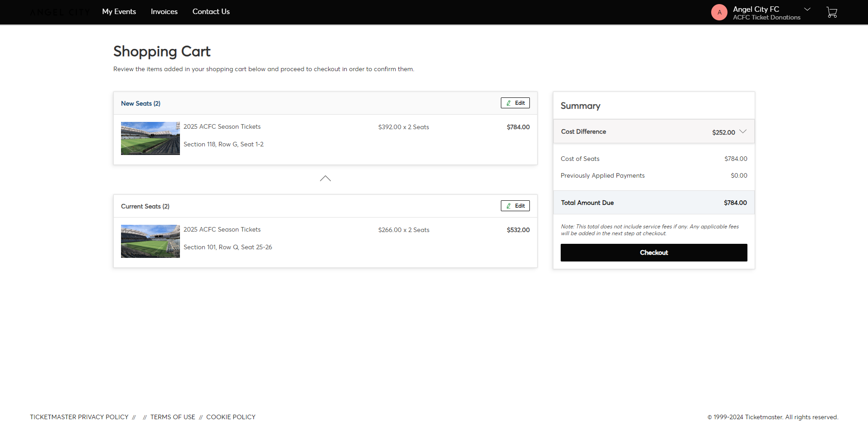The image size is (868, 426).
Task: Click the $0.00 applied payments value
Action: [x=739, y=175]
